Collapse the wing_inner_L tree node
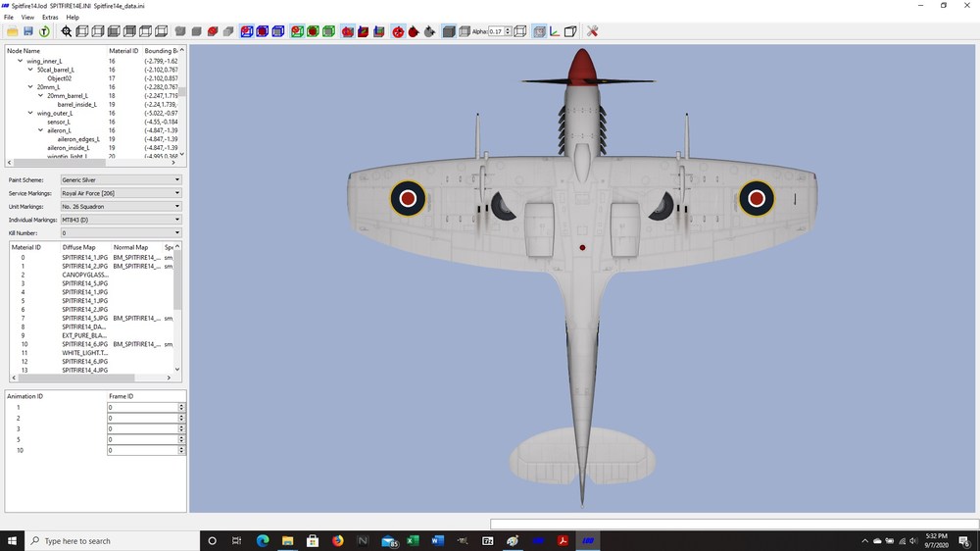 pyautogui.click(x=20, y=61)
